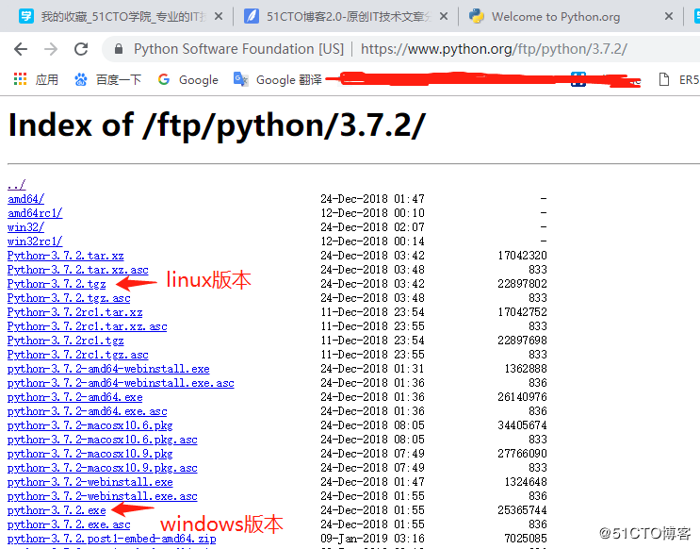The image size is (700, 549).
Task: Reload the page with the refresh icon
Action: point(81,49)
